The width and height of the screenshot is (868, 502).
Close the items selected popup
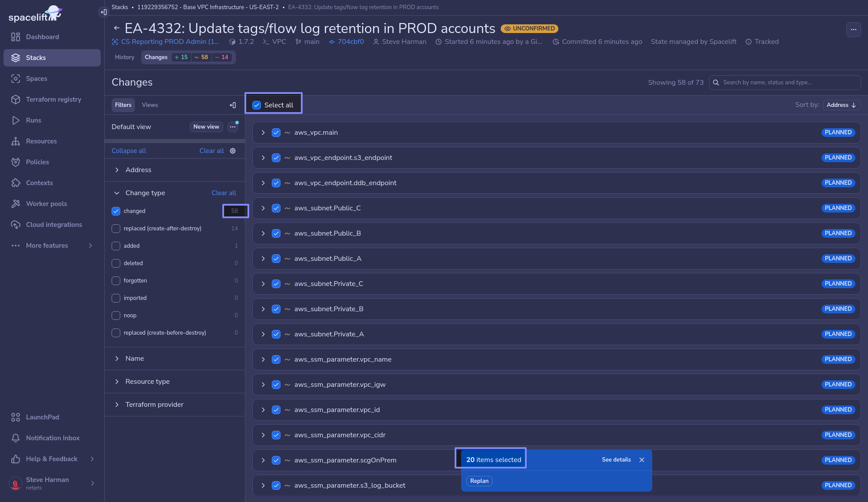point(642,460)
